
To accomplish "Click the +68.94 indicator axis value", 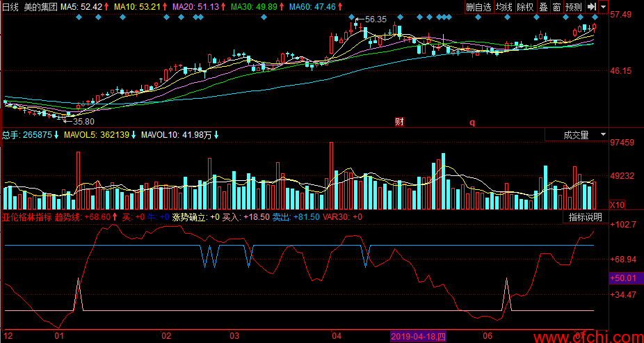I will point(623,260).
